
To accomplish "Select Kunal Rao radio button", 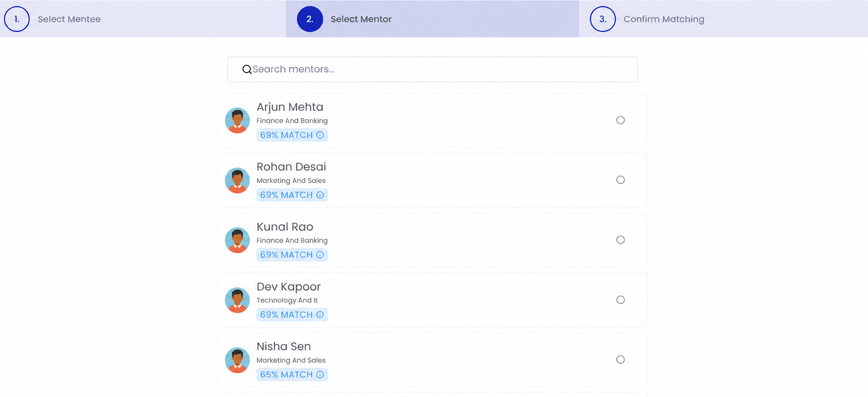I will coord(620,240).
